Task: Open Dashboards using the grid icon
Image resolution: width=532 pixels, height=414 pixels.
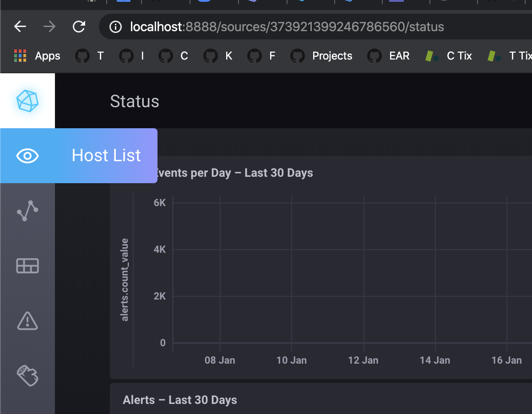Action: 27,266
